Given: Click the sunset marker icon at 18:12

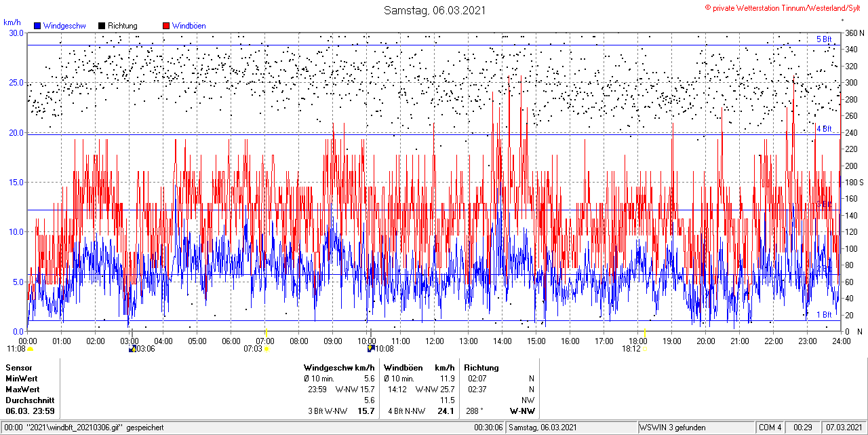Looking at the screenshot, I should [x=644, y=349].
